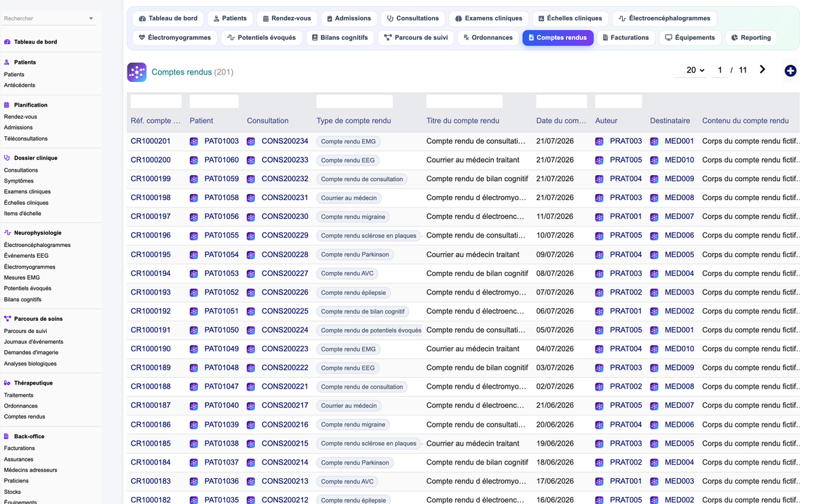
Task: Select the Reporting tab
Action: [751, 38]
